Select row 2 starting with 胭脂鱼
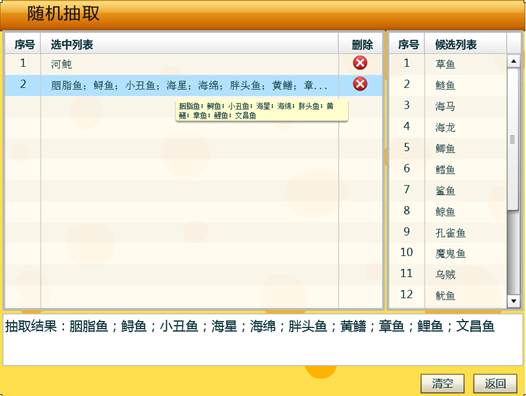 (194, 85)
